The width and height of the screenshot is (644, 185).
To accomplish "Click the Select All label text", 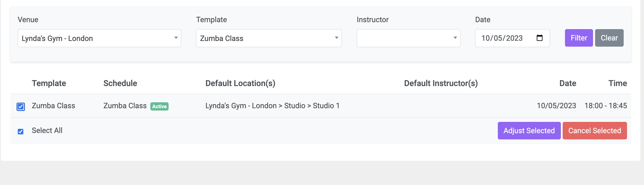I will pyautogui.click(x=47, y=130).
